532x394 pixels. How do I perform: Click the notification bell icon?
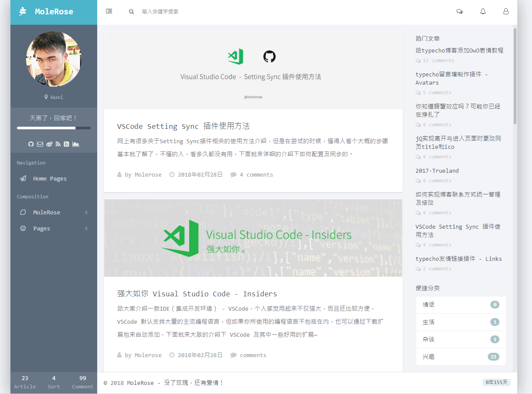coord(483,12)
